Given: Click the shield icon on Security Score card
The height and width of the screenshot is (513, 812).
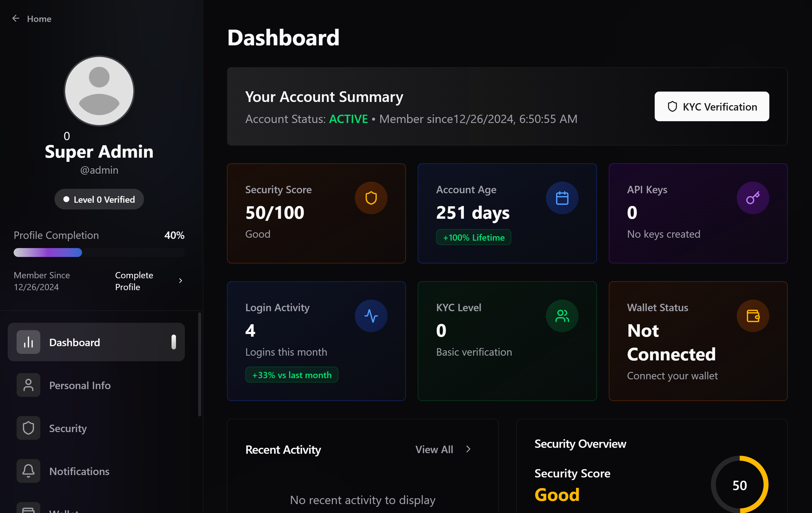Looking at the screenshot, I should click(371, 198).
